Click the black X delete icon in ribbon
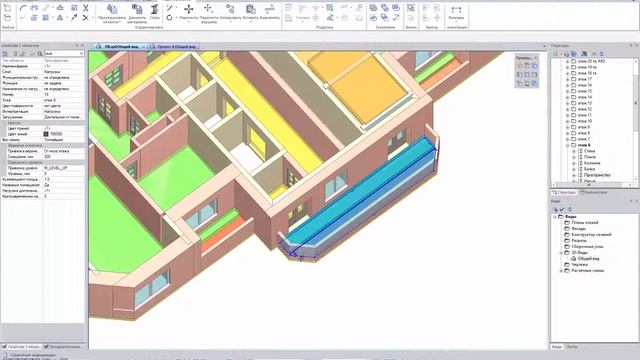The width and height of the screenshot is (640, 360). click(85, 18)
